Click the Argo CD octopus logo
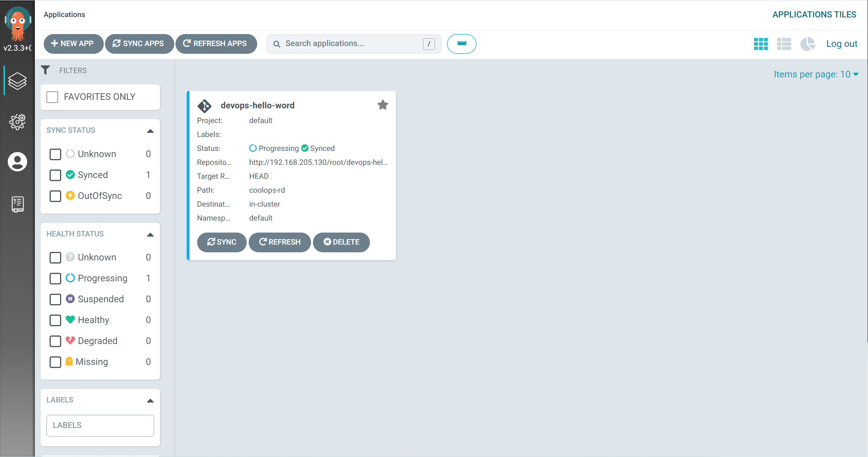 pyautogui.click(x=17, y=23)
